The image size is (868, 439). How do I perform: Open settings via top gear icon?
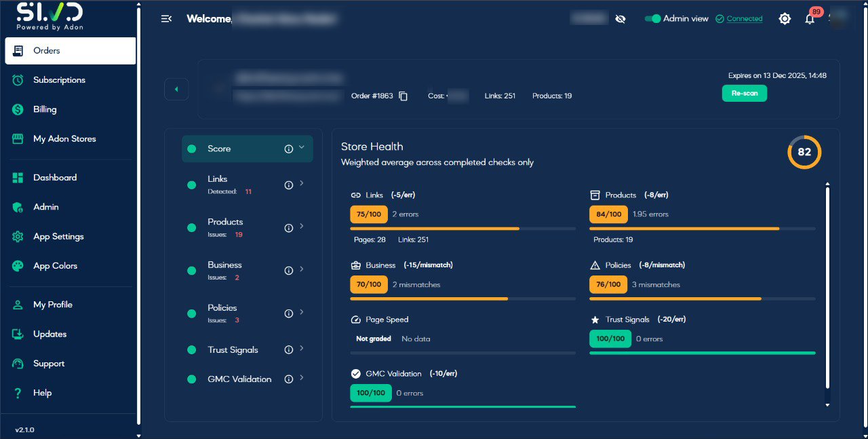(x=785, y=19)
